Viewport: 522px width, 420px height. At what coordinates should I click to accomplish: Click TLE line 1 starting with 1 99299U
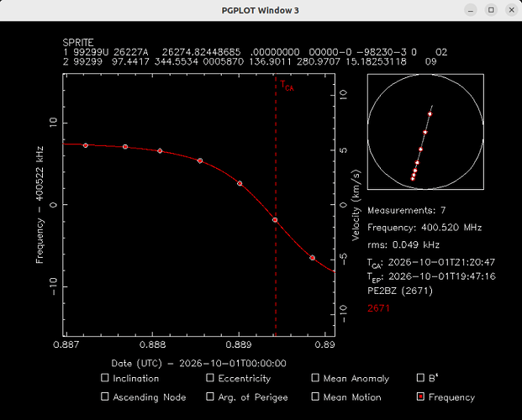[255, 52]
